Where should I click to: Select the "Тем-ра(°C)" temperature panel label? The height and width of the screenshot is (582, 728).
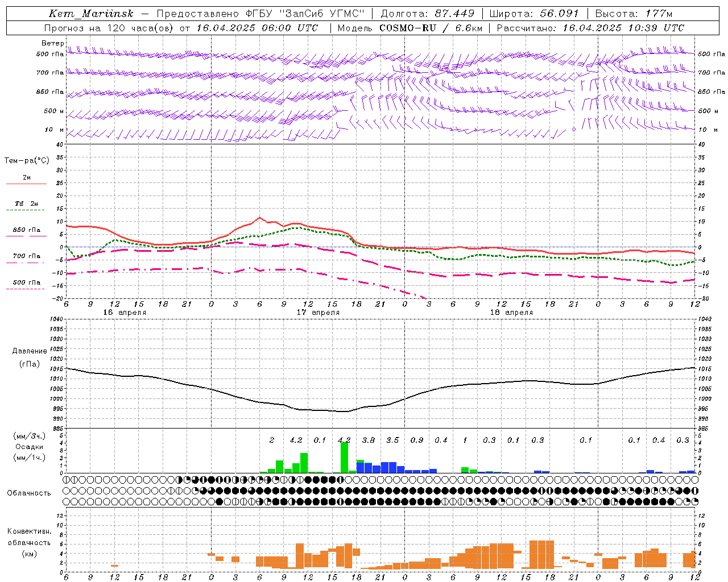tap(27, 161)
